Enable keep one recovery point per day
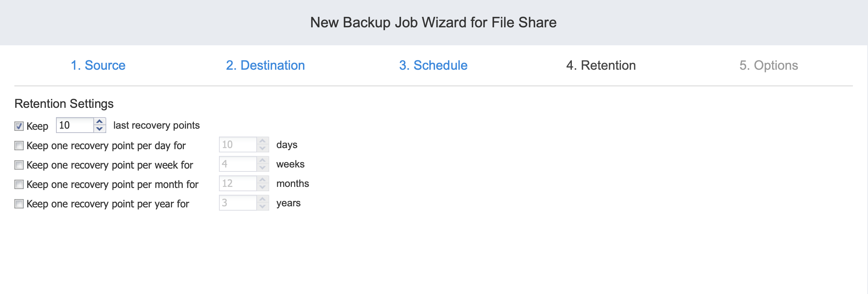 (x=19, y=146)
